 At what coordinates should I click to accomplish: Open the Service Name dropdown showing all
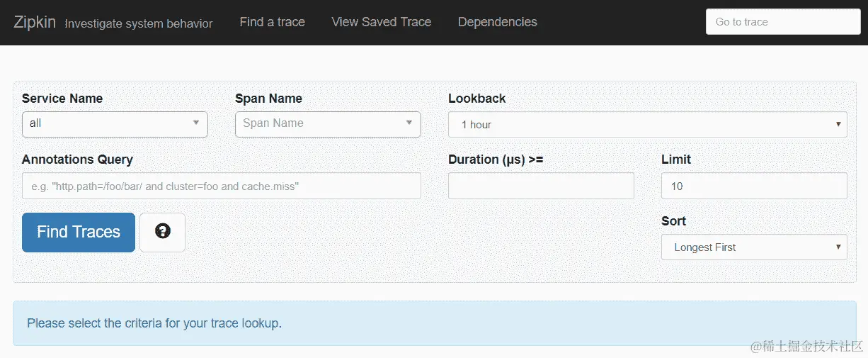click(115, 124)
